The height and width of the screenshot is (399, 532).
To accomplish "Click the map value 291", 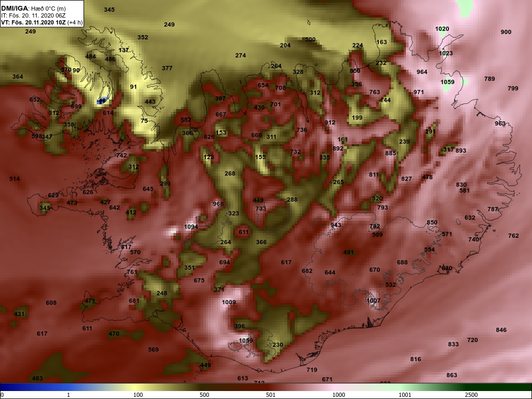I will coord(430,131).
